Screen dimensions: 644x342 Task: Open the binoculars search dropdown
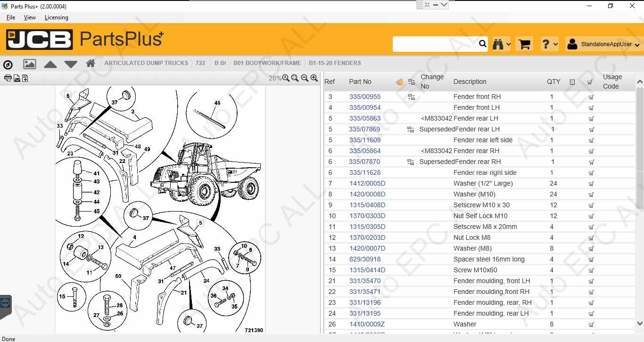(502, 44)
